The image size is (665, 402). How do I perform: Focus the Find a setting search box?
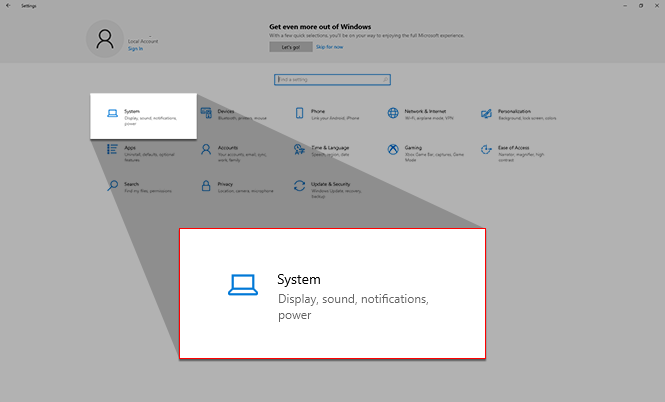pyautogui.click(x=332, y=79)
